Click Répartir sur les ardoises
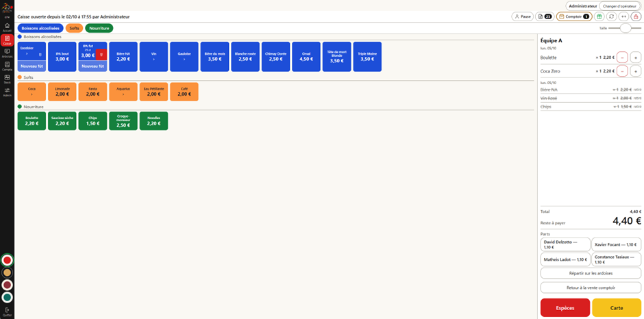The height and width of the screenshot is (319, 644). pos(591,273)
